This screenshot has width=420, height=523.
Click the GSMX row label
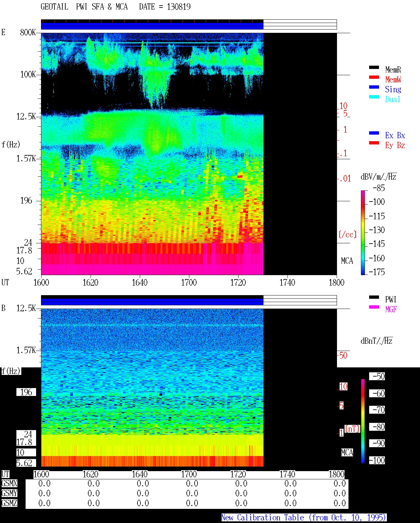[x=9, y=484]
